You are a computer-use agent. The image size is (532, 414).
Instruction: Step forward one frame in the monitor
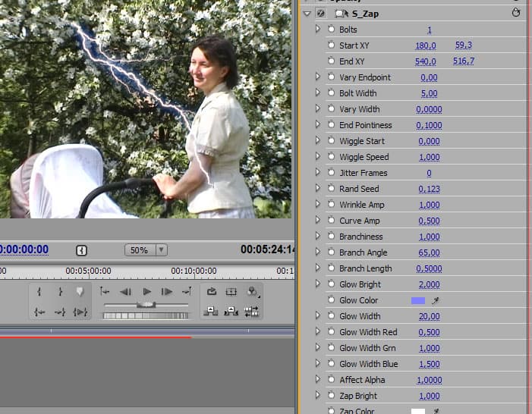[x=167, y=292]
